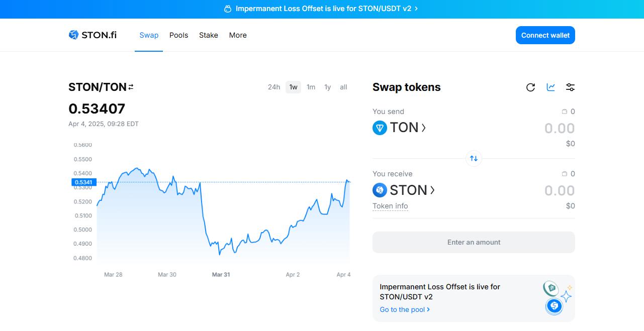Click the swap direction arrows
The height and width of the screenshot is (331, 644).
[474, 158]
